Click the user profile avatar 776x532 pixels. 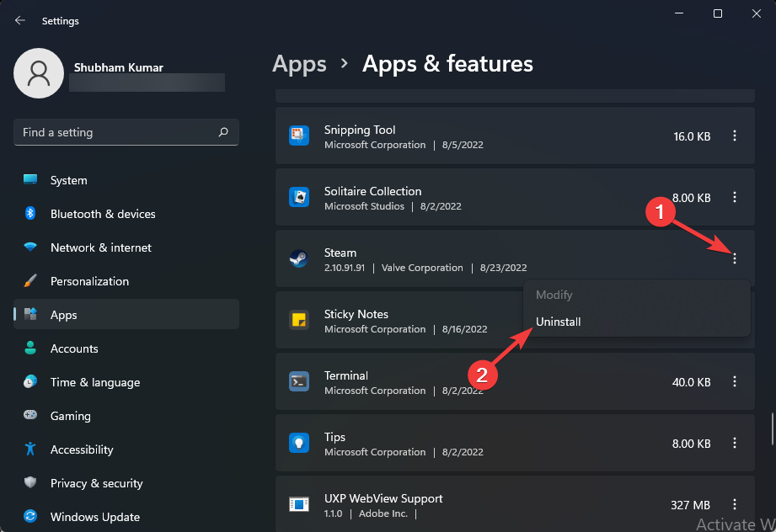[39, 73]
